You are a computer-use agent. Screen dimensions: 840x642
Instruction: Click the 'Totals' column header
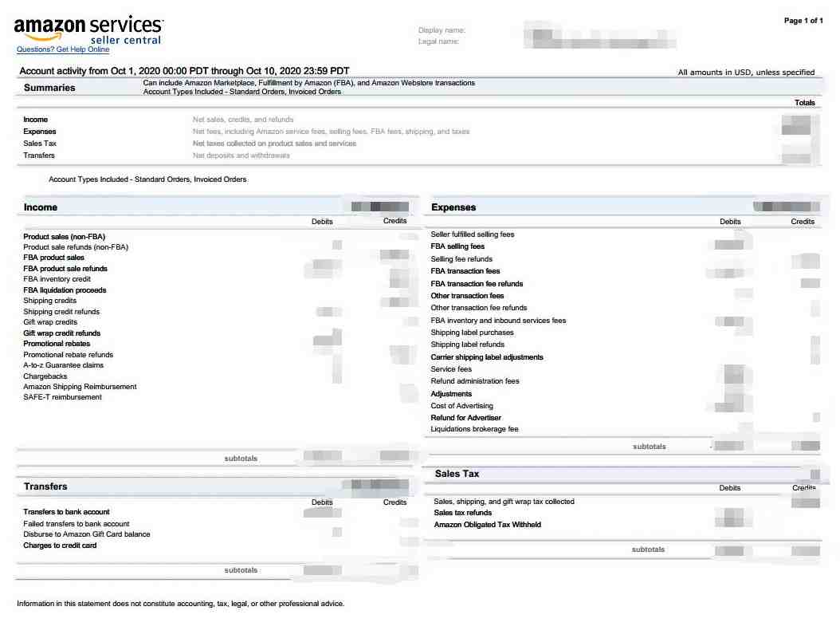pos(805,102)
